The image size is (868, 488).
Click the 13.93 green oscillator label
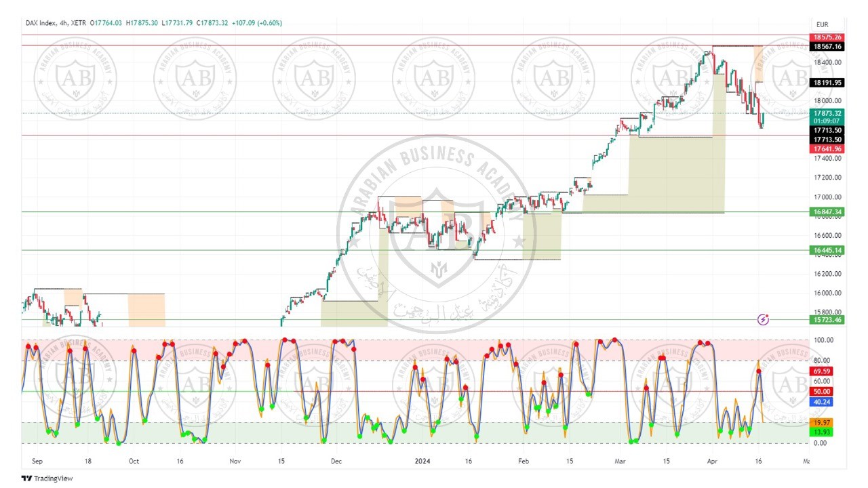821,432
